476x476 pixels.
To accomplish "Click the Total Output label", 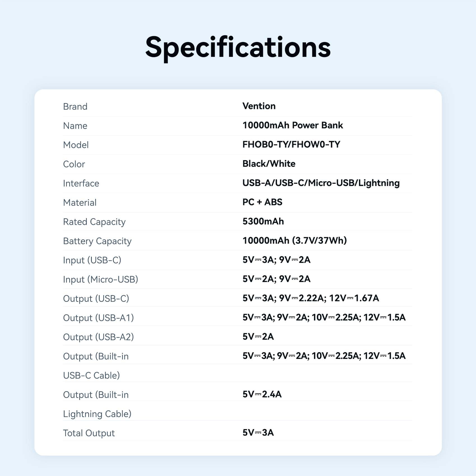I will click(89, 433).
